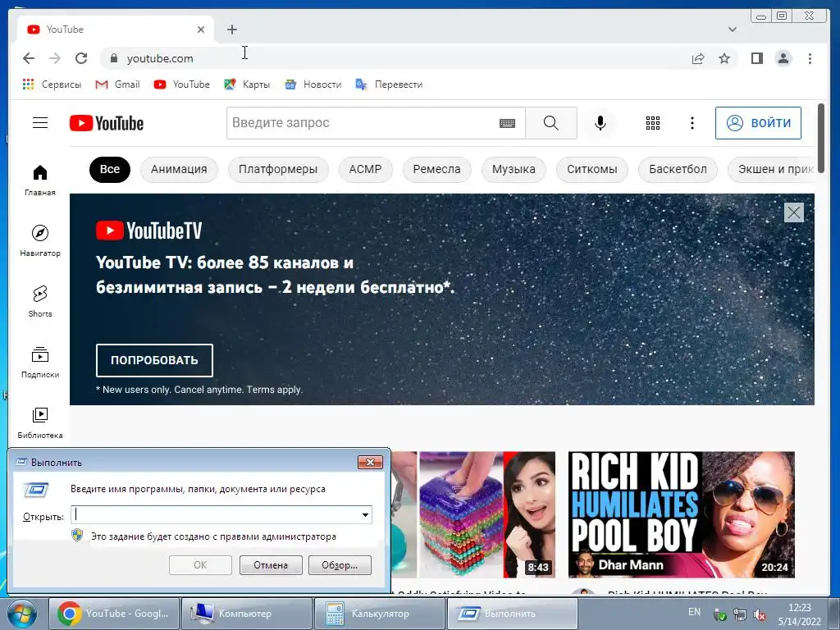Open the Перевести bookmark
The image size is (840, 630).
coord(389,84)
